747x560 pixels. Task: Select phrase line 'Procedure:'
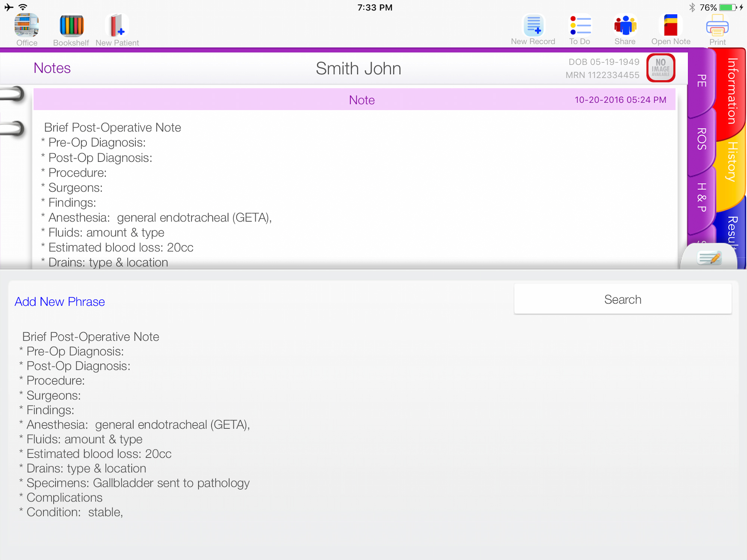[56, 381]
